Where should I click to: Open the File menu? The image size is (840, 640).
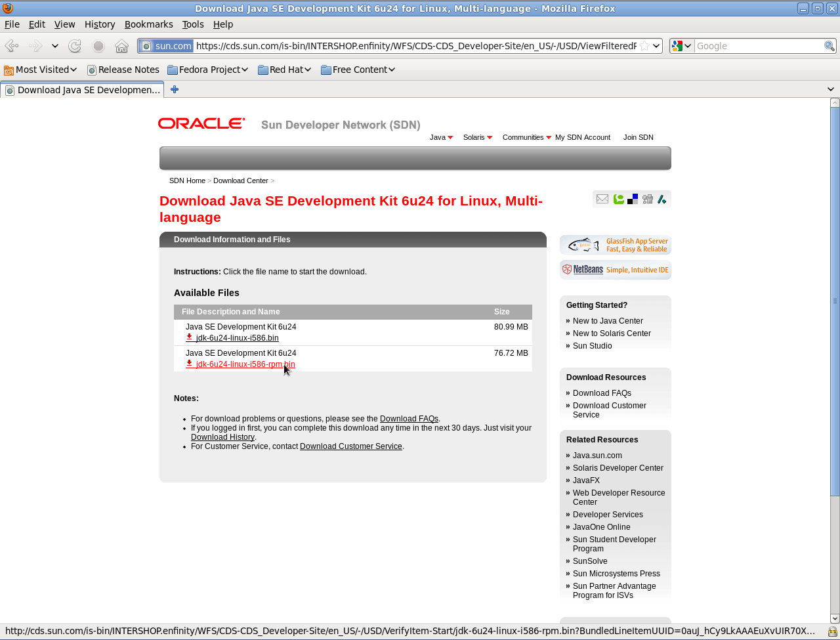(12, 24)
